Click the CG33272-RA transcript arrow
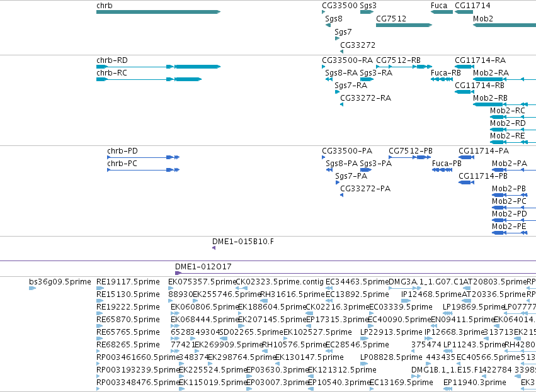Image resolution: width=536 pixels, height=392 pixels. [x=342, y=104]
